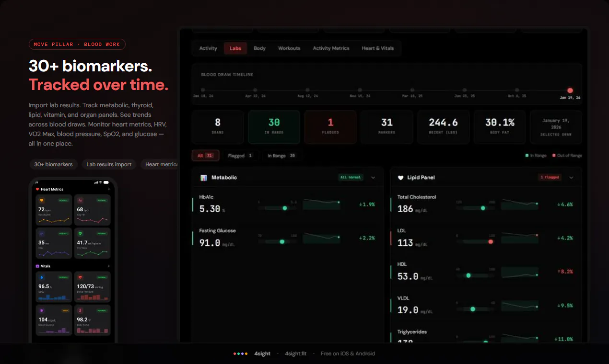Click the Total Cholesterol range slider dot
The width and height of the screenshot is (609, 364).
[483, 208]
